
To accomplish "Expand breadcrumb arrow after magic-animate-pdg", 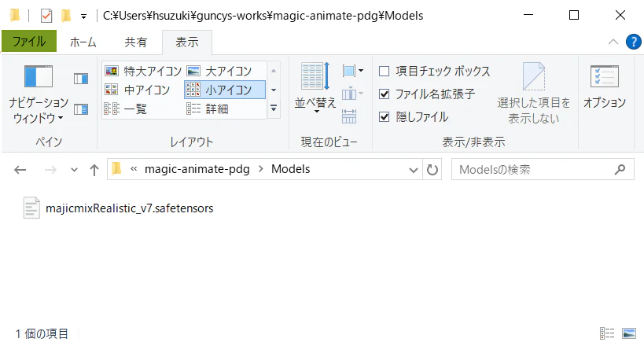I will (x=261, y=169).
